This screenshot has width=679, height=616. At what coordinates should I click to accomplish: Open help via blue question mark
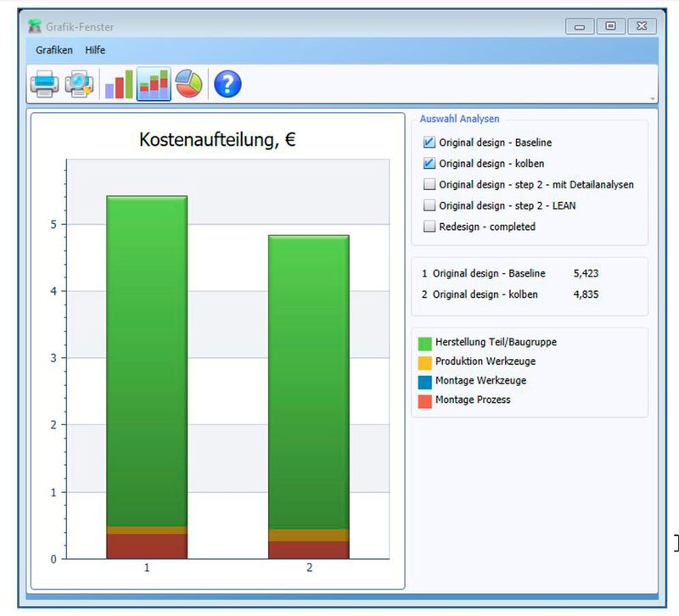click(x=227, y=84)
